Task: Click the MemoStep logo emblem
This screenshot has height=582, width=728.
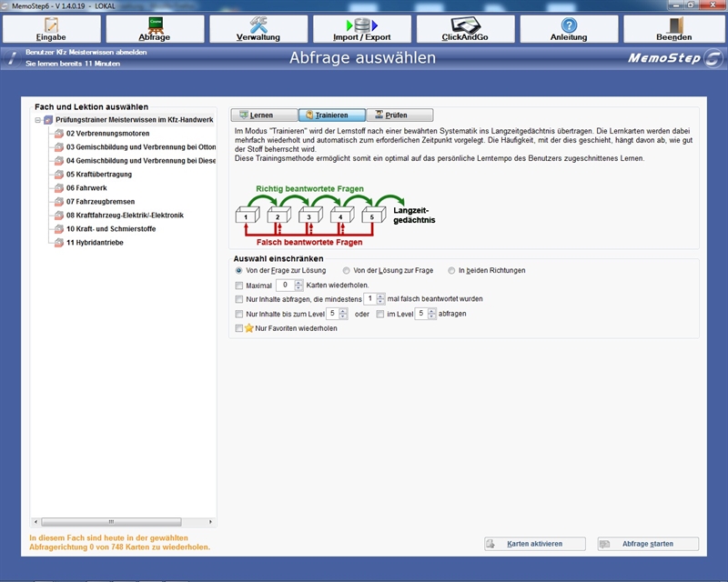Action: (713, 58)
